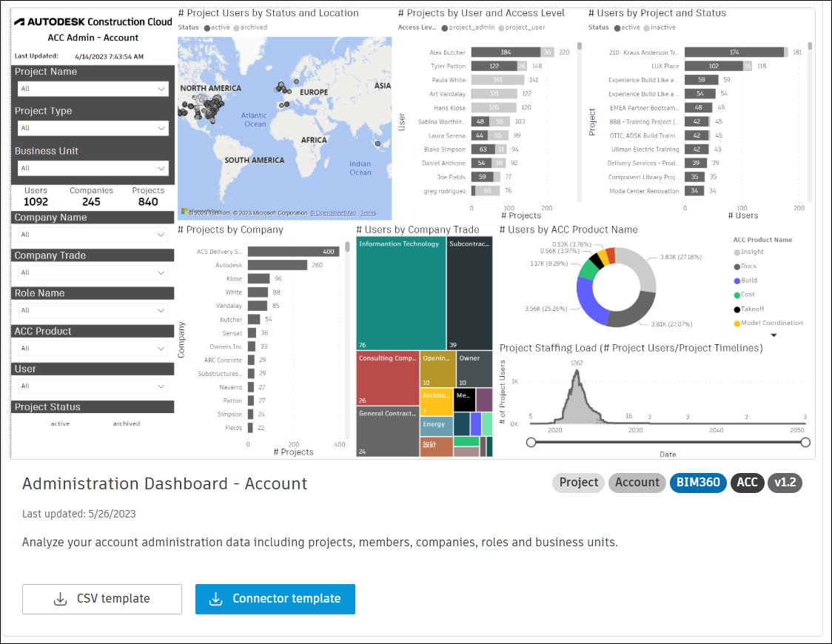Click the download icon on CSV template
The width and height of the screenshot is (832, 644).
click(x=61, y=599)
